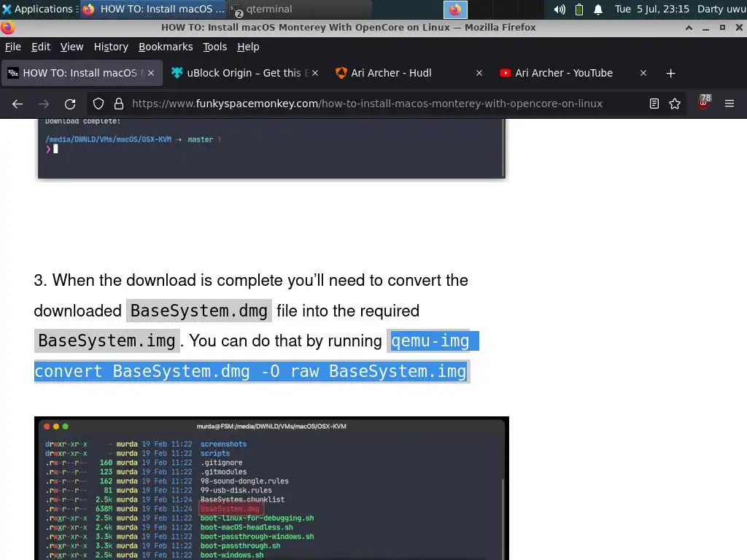Open the File menu

pos(13,47)
